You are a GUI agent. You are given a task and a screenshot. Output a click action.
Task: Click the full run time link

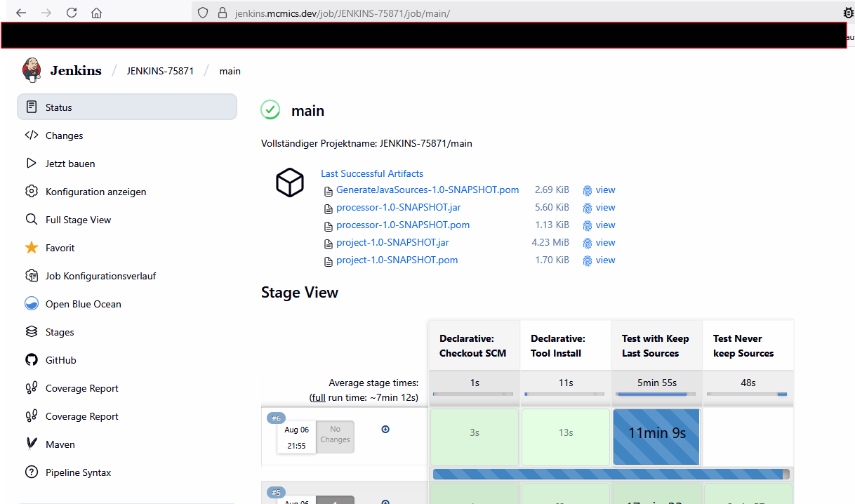(x=319, y=397)
